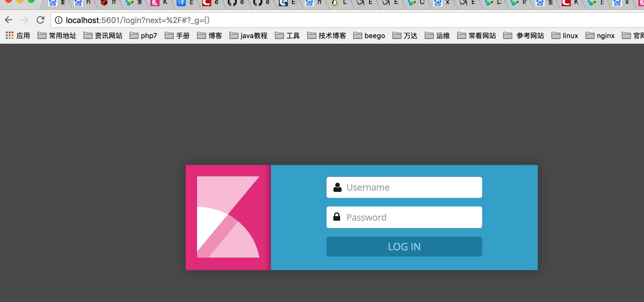Screen dimensions: 644x302
Task: Open the linux bookmark folder
Action: [565, 36]
